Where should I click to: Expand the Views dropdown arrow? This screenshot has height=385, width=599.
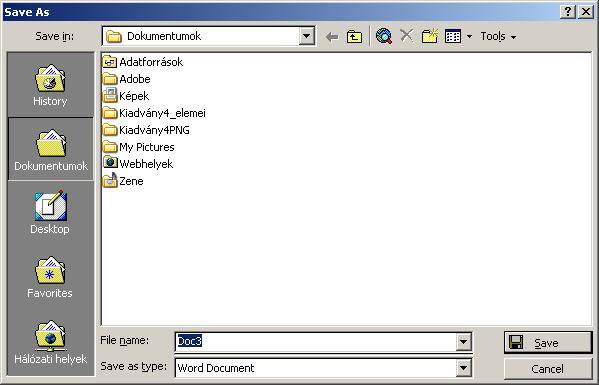(469, 37)
